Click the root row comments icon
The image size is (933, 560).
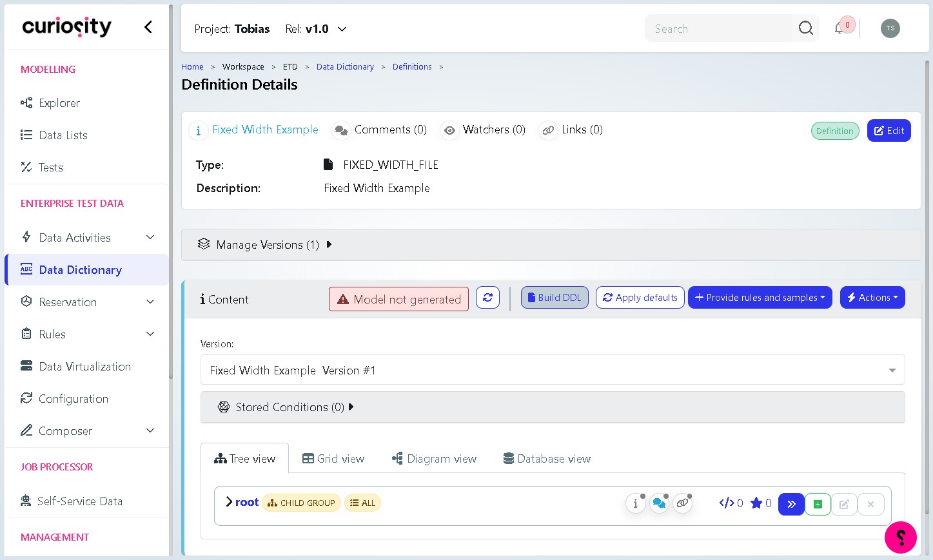click(x=659, y=504)
